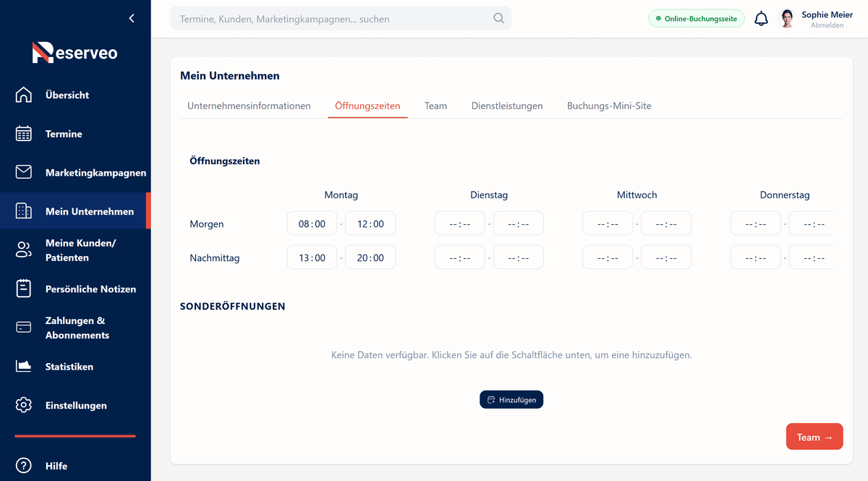Screen dimensions: 868x481
Task: Click the Hilfe question mark icon
Action: (24, 466)
